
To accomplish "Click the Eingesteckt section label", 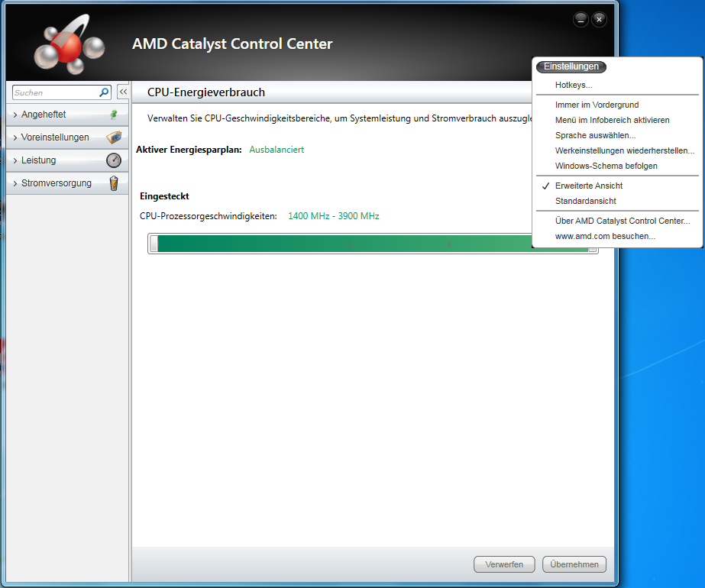I will point(164,196).
